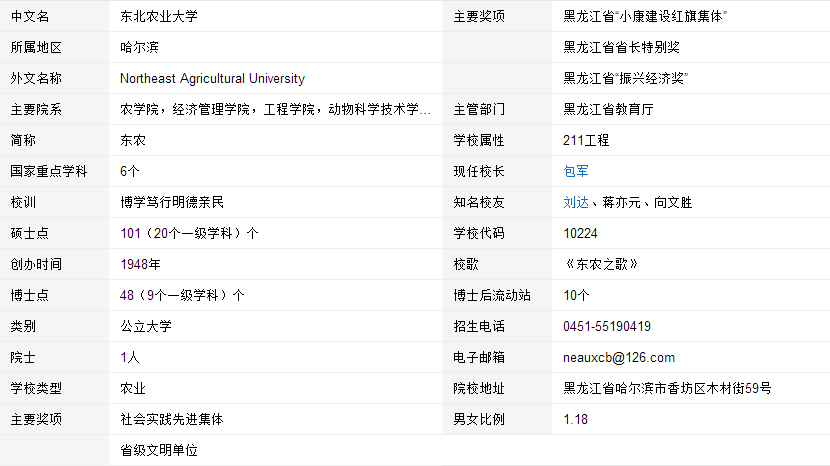Click the song title 《东农之歌》
The height and width of the screenshot is (466, 830).
point(601,264)
